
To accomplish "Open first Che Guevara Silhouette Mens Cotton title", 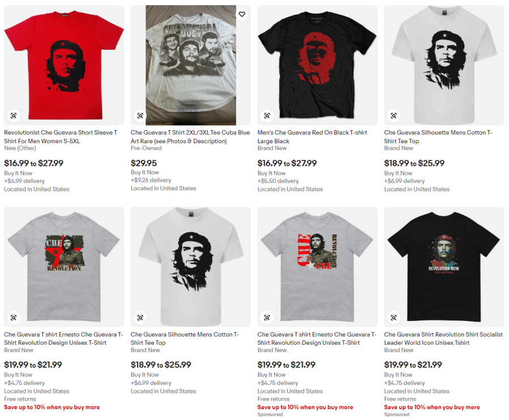I will [x=438, y=136].
